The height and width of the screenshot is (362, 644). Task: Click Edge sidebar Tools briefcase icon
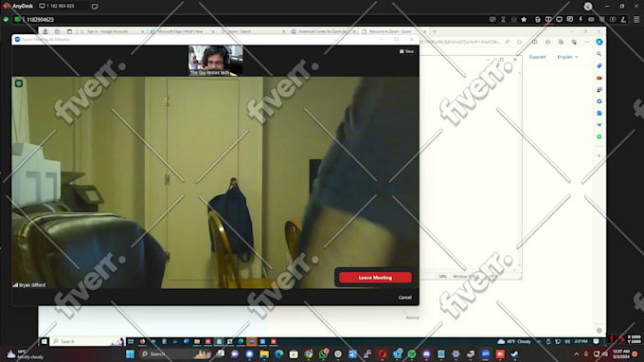tap(599, 78)
